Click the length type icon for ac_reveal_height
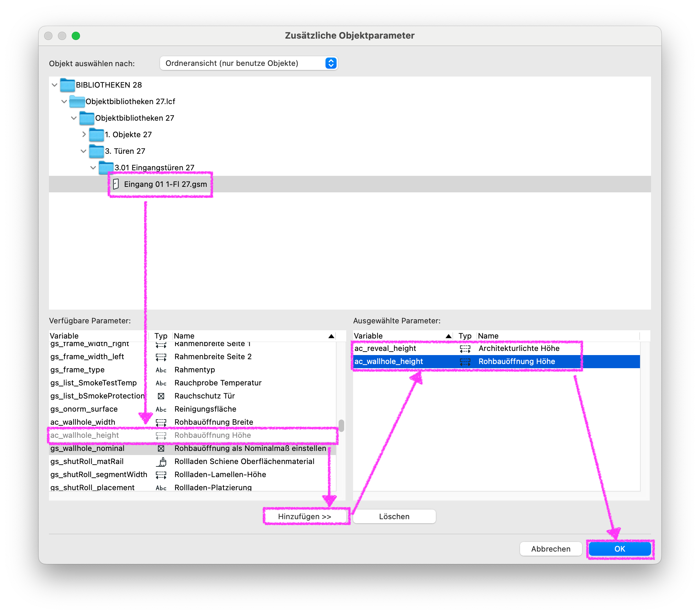700x615 pixels. 465,349
